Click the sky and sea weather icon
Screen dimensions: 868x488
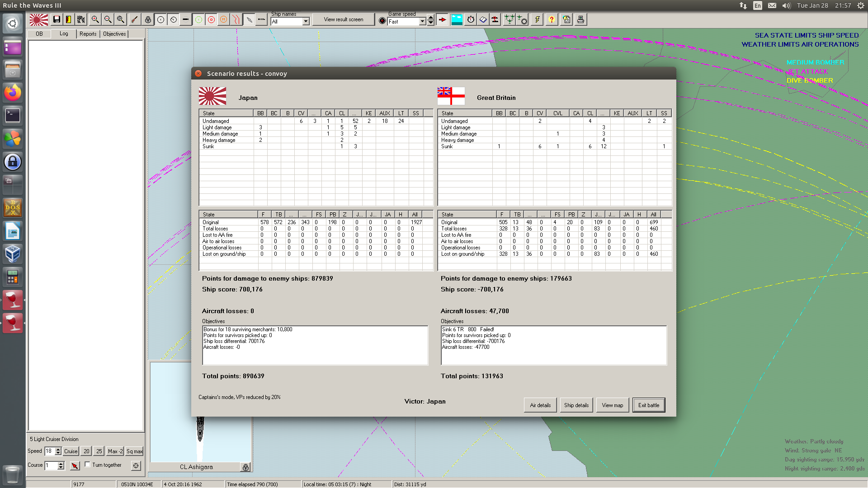tap(457, 19)
